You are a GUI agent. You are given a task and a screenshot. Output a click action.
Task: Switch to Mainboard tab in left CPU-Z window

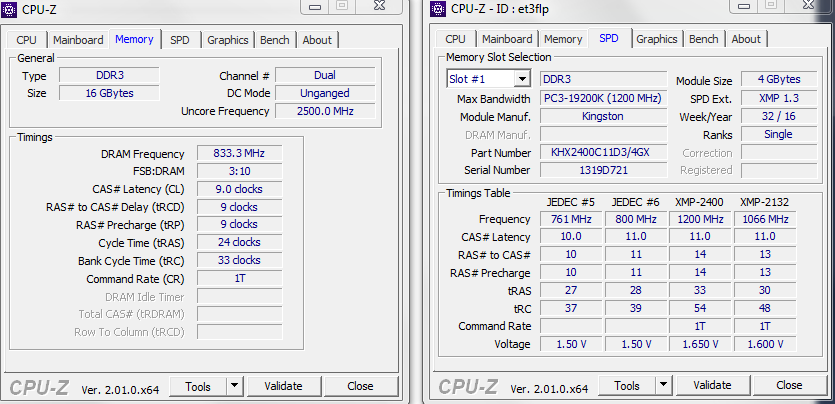pyautogui.click(x=78, y=40)
